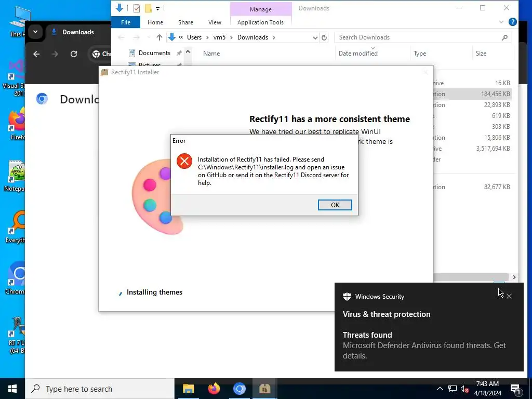Click the Search Downloads field

tap(423, 37)
